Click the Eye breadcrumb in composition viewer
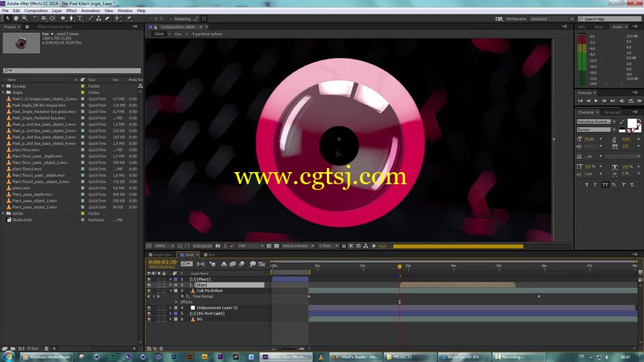644x362 pixels. click(x=178, y=34)
